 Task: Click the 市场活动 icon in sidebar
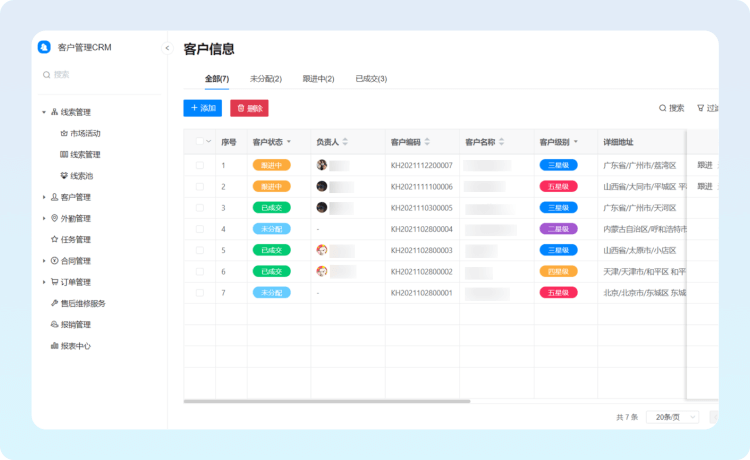[x=64, y=133]
